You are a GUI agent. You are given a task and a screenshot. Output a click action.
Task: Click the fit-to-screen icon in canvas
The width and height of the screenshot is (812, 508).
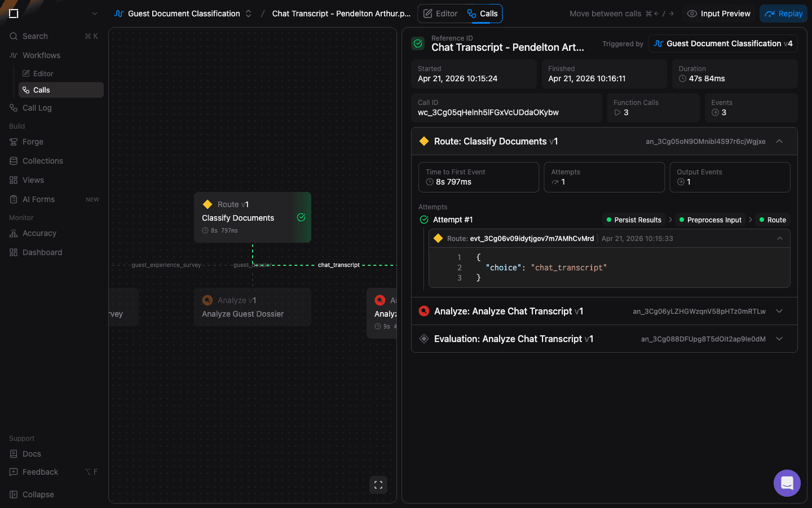[x=378, y=485]
